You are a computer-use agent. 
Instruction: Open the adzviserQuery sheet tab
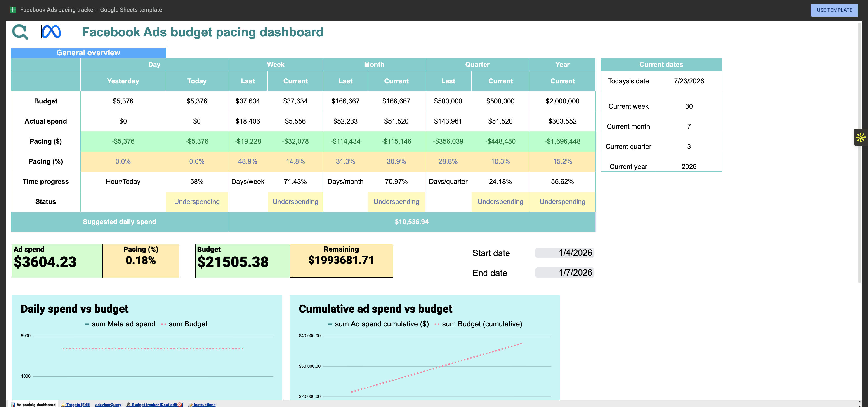[x=108, y=404]
